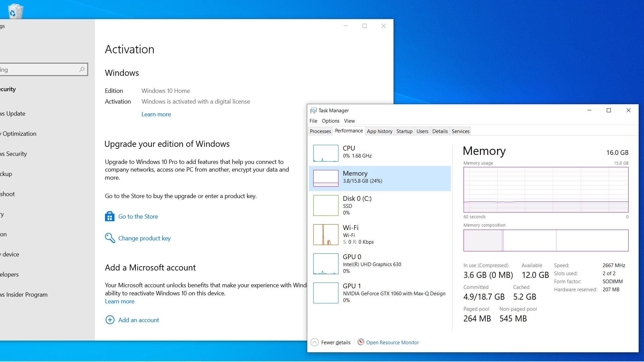This screenshot has width=644, height=362.
Task: Click Learn more under Add a Microsoft account
Action: 119,301
